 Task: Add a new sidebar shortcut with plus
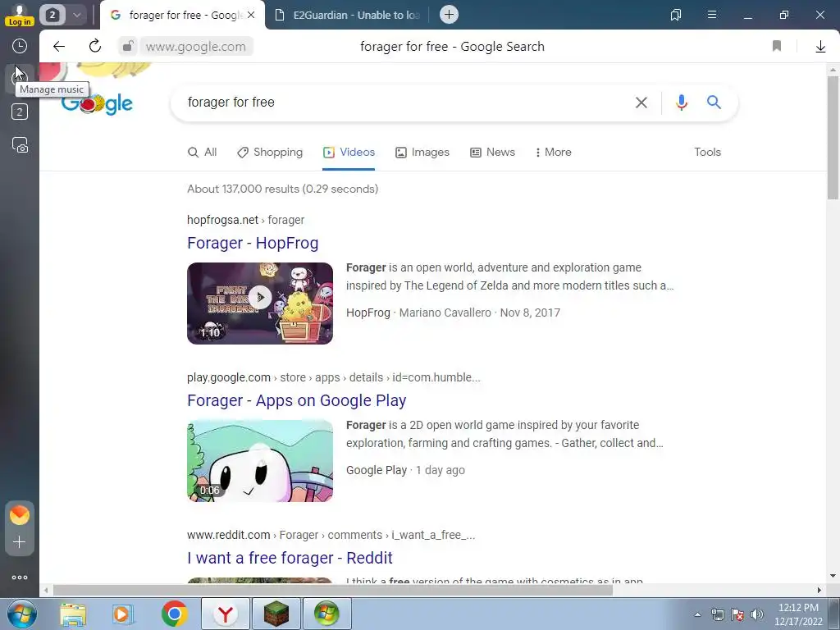coord(20,542)
